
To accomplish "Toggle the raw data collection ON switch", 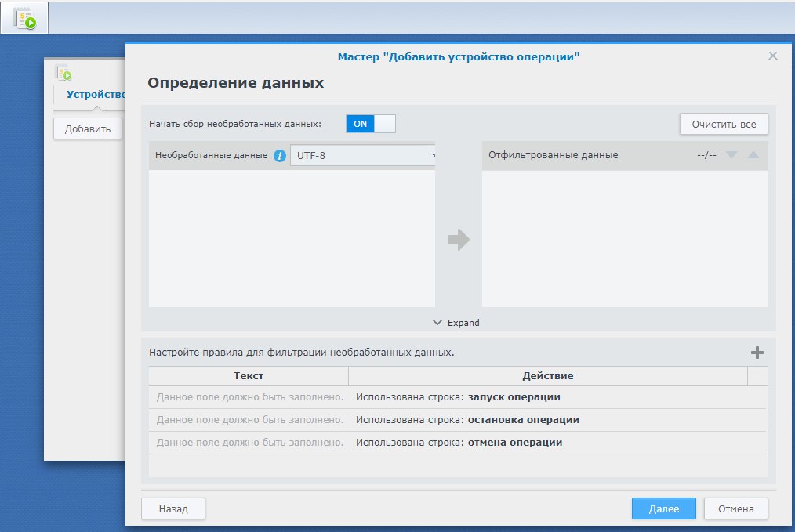I will (371, 124).
